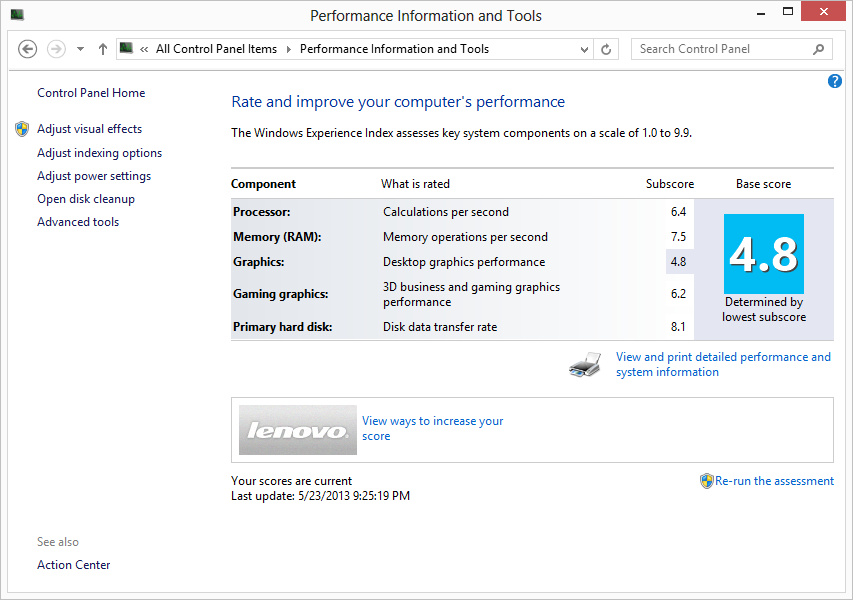Launch Open disk cleanup
This screenshot has height=600, width=853.
(x=86, y=199)
